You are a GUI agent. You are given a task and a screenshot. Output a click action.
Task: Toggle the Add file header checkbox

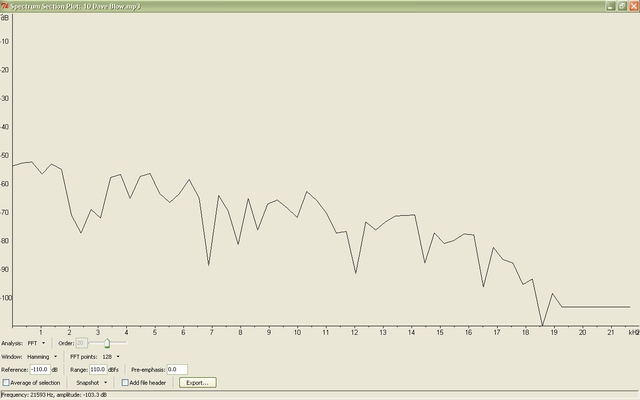(125, 382)
